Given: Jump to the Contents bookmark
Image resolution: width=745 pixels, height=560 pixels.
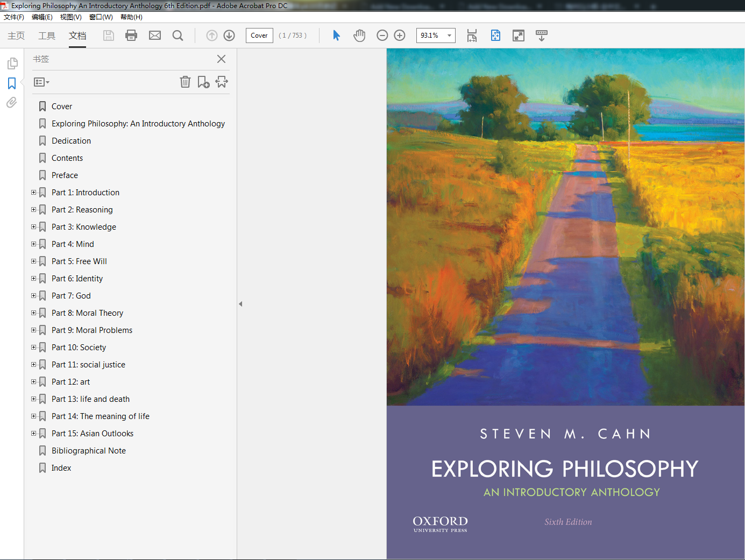Looking at the screenshot, I should pos(67,158).
